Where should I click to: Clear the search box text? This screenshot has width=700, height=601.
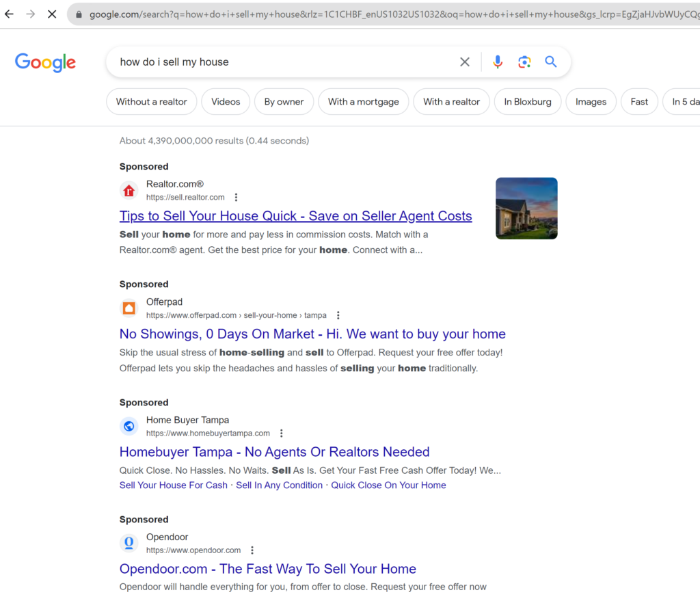[x=465, y=62]
